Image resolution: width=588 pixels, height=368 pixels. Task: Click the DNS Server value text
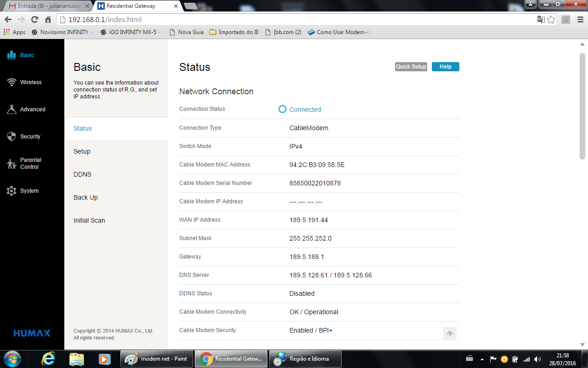[x=331, y=275]
